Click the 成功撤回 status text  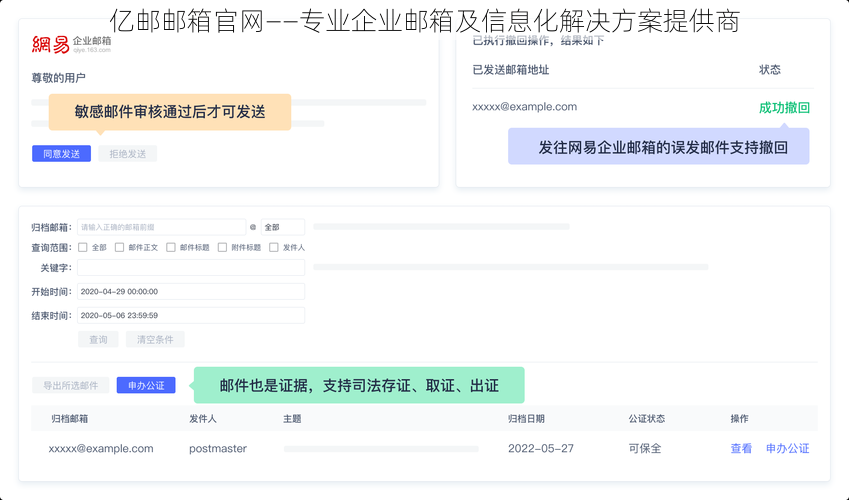(x=784, y=108)
